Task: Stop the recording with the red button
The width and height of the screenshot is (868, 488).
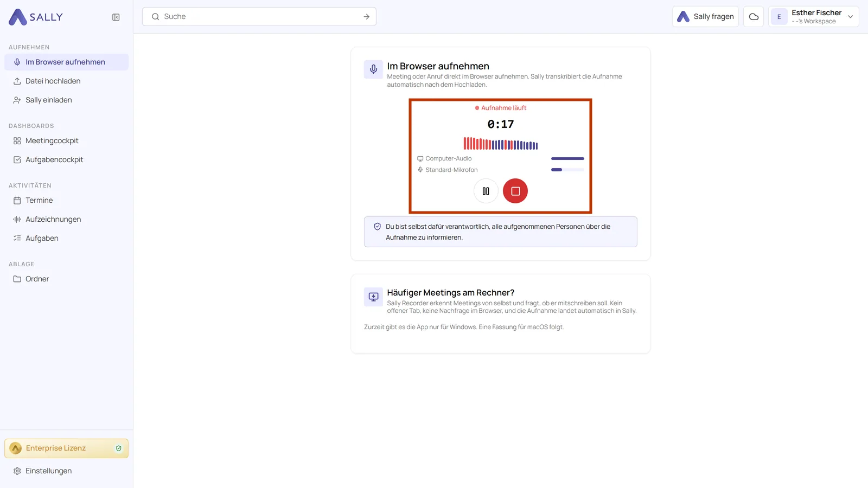Action: coord(515,191)
